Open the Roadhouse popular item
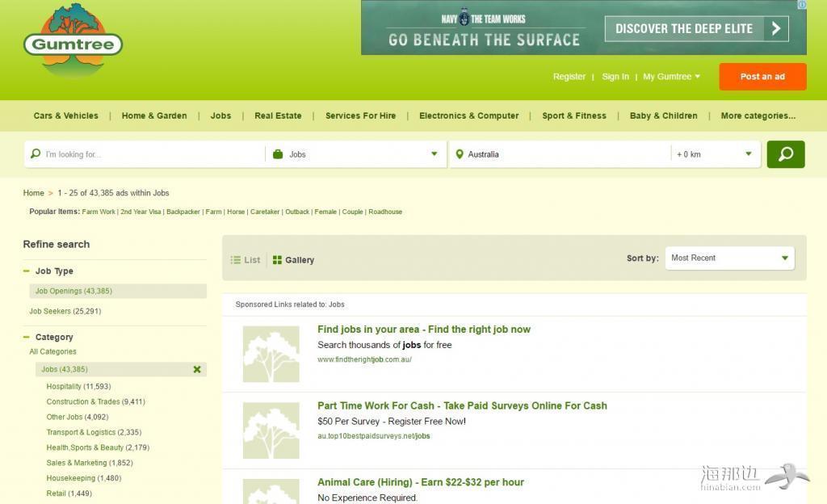This screenshot has height=504, width=827. point(385,212)
